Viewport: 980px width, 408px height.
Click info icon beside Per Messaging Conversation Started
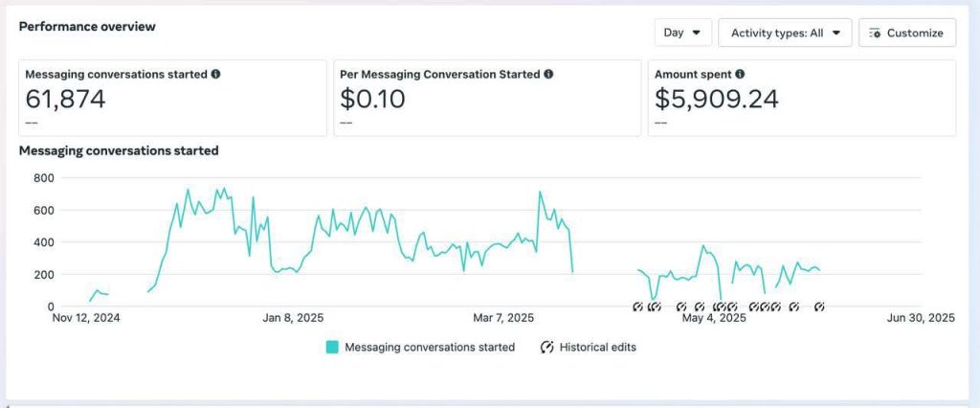pyautogui.click(x=547, y=74)
